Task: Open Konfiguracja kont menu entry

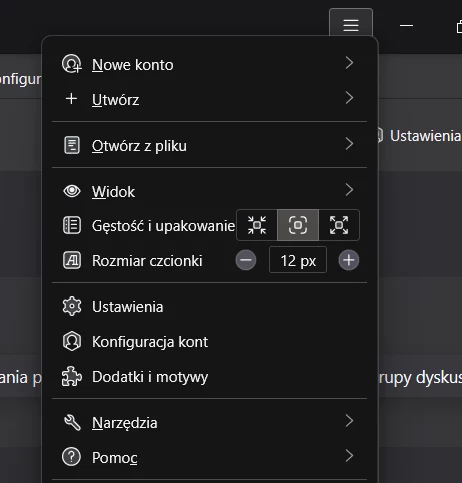Action: [209, 342]
